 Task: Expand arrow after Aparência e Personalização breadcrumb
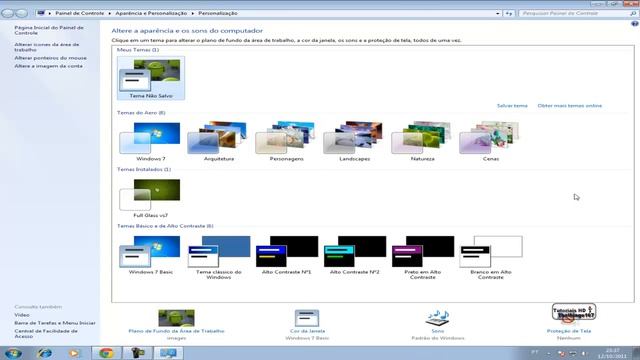pyautogui.click(x=193, y=13)
